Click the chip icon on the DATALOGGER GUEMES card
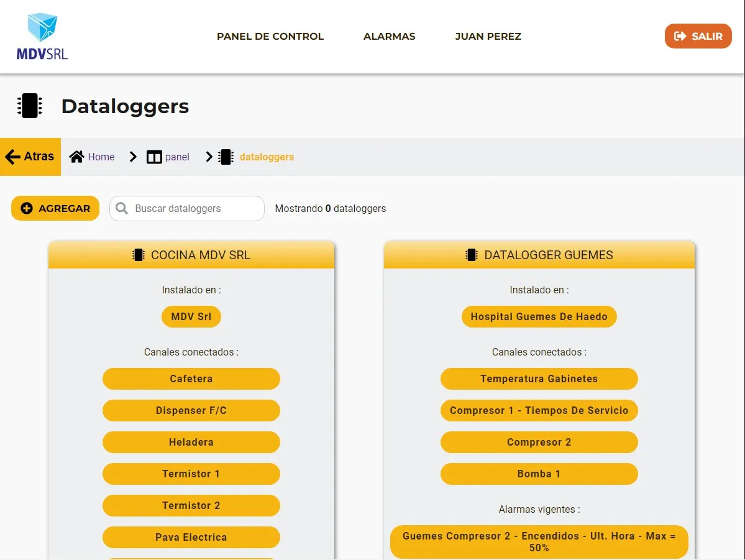Image resolution: width=745 pixels, height=560 pixels. click(x=471, y=255)
